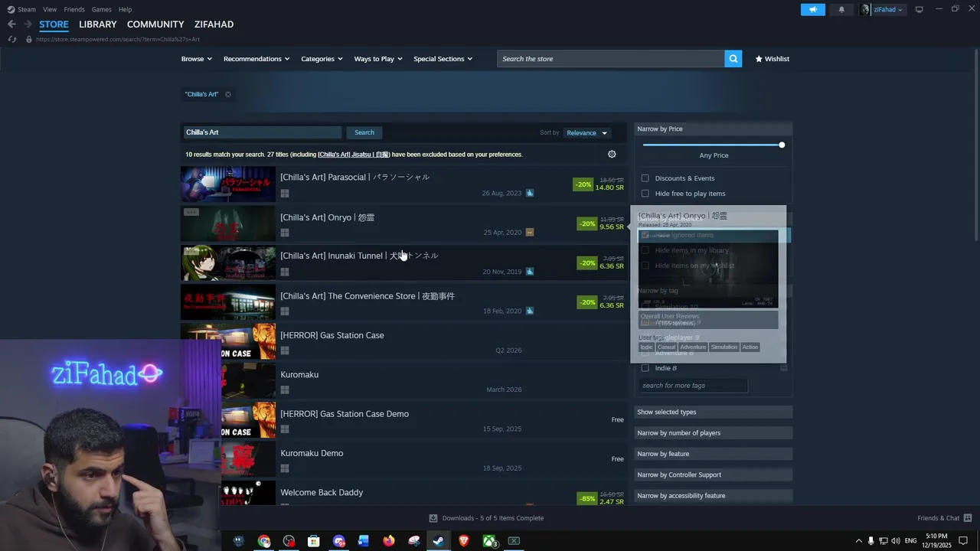The height and width of the screenshot is (551, 980).
Task: Change the Sort by Relevance dropdown
Action: tap(586, 133)
